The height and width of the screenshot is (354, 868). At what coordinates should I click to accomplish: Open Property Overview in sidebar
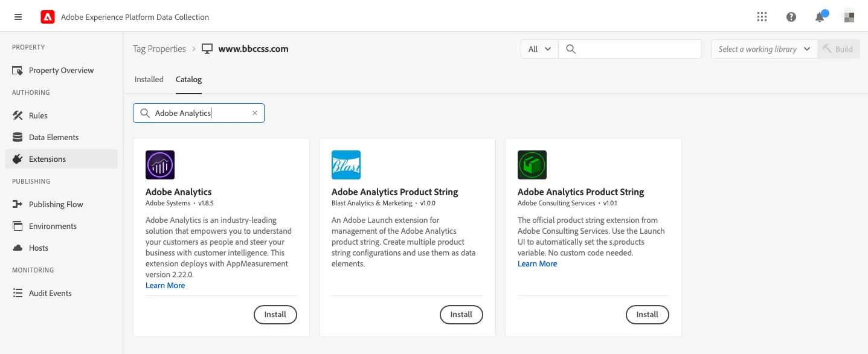61,71
